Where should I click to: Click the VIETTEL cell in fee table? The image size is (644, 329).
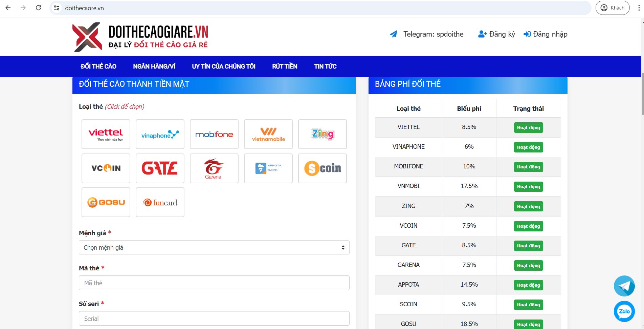click(408, 127)
